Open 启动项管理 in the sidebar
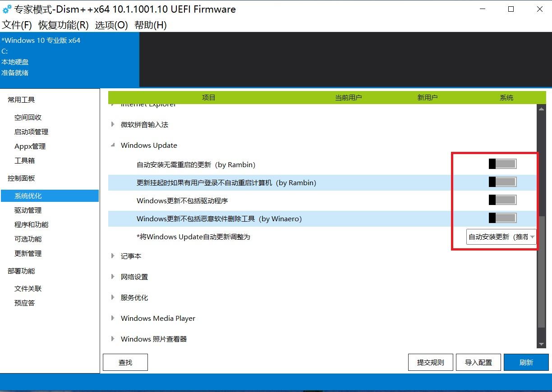This screenshot has width=552, height=392. [31, 132]
